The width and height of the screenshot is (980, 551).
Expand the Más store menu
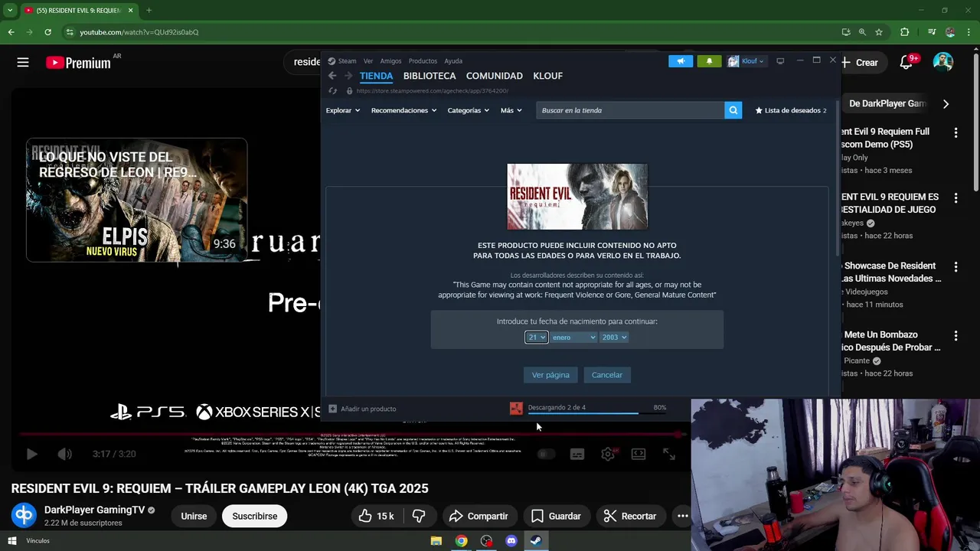coord(511,110)
